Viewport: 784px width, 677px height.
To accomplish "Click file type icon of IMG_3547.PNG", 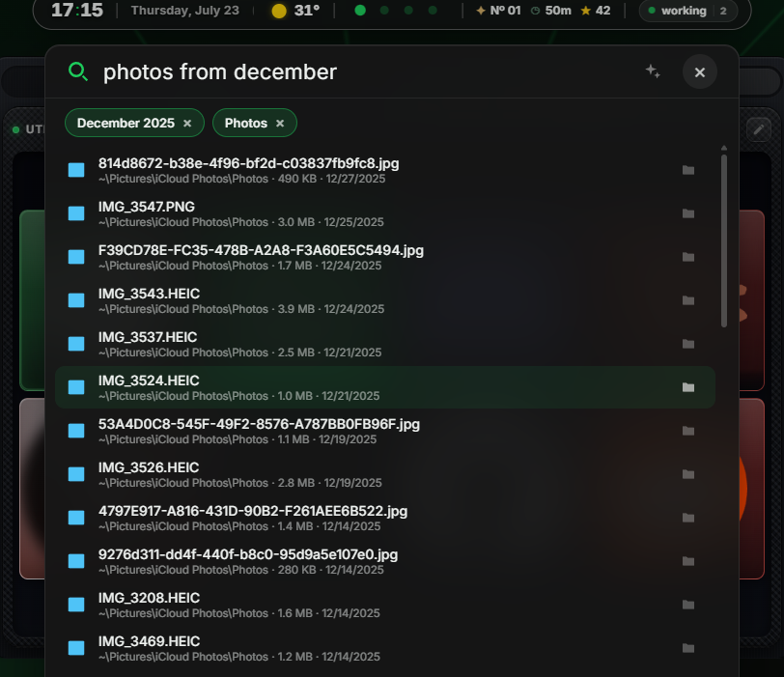I will pyautogui.click(x=76, y=213).
